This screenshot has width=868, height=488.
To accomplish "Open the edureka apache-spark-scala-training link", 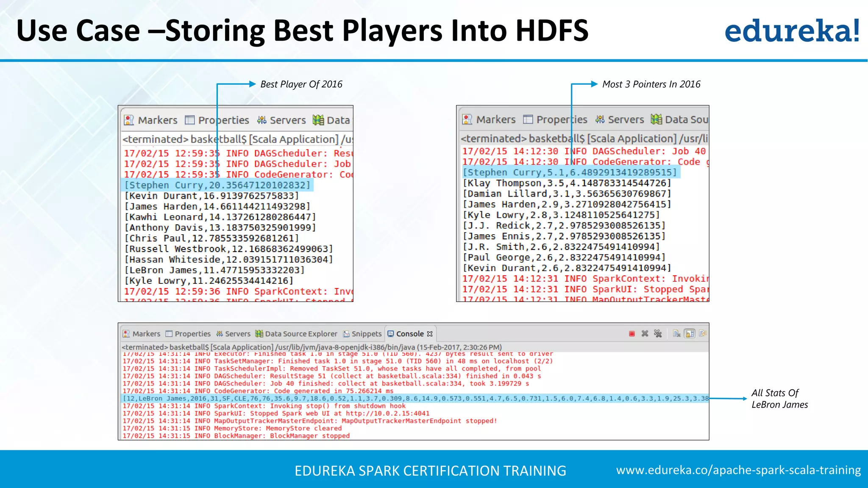I will click(738, 470).
